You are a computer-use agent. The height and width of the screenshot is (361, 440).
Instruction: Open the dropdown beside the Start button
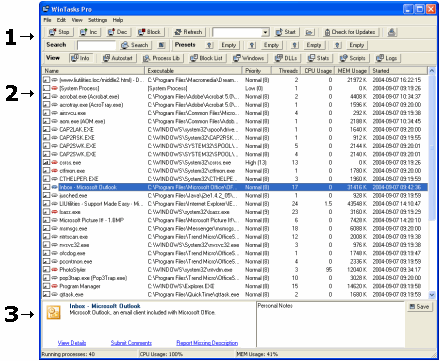tap(265, 32)
